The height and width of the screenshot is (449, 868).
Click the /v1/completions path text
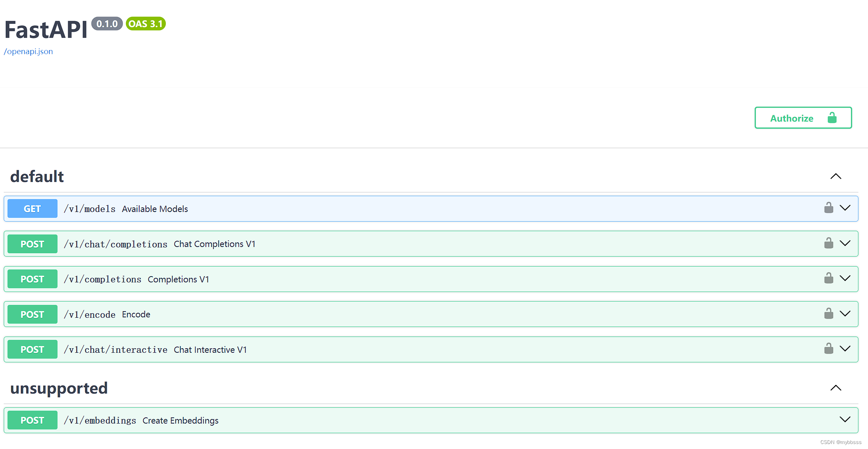[103, 279]
